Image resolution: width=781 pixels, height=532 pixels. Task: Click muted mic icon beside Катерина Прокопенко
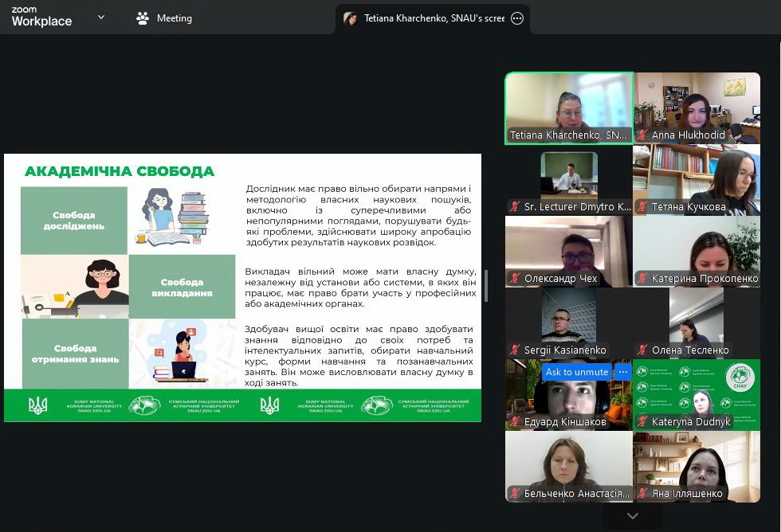pyautogui.click(x=642, y=279)
